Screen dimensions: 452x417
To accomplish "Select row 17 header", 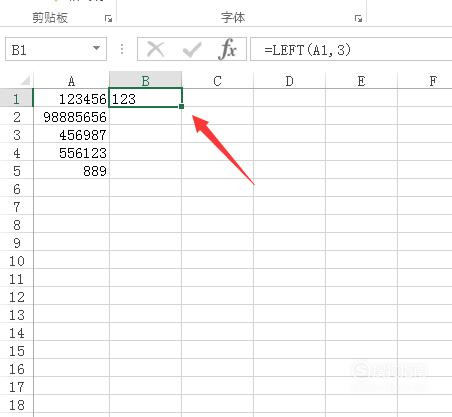I will pyautogui.click(x=16, y=386).
